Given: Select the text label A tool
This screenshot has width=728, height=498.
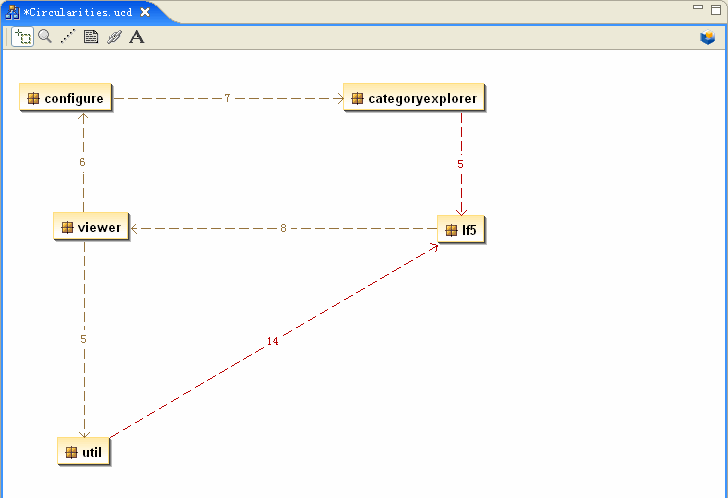Looking at the screenshot, I should (x=136, y=37).
